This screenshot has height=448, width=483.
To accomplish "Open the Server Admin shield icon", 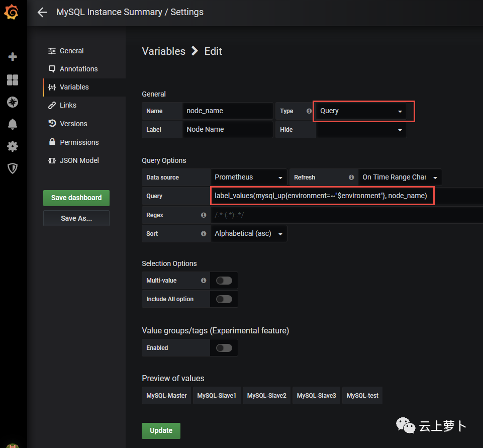I will tap(13, 168).
